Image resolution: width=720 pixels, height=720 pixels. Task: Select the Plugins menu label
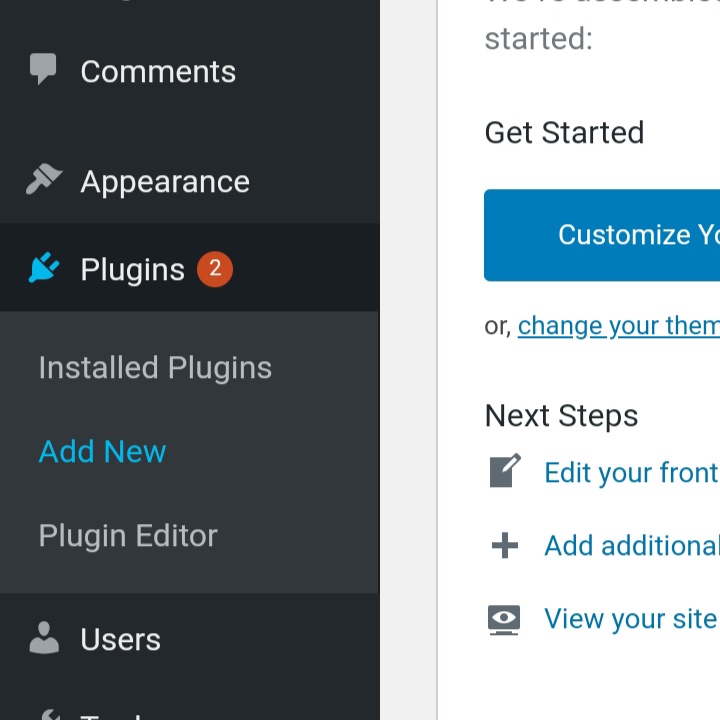pos(132,270)
